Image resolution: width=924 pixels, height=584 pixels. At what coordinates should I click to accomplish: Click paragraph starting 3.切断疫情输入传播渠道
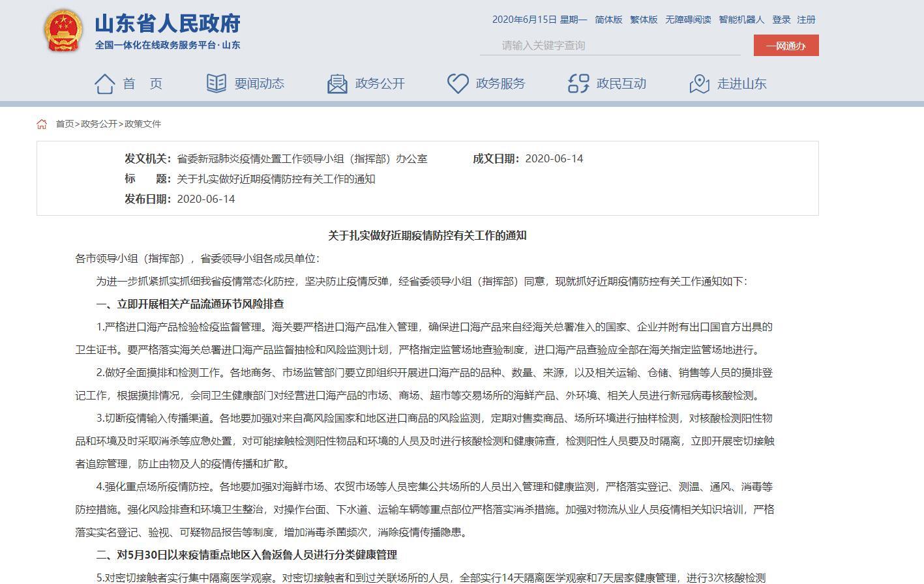point(425,441)
